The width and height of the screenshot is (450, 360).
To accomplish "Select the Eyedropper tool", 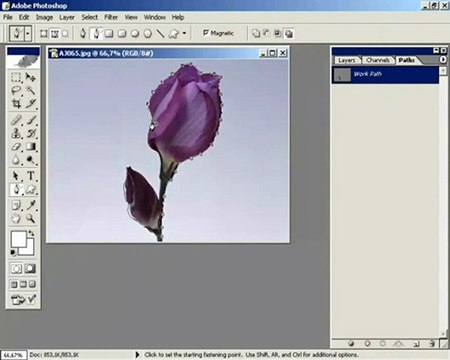I will [x=31, y=205].
